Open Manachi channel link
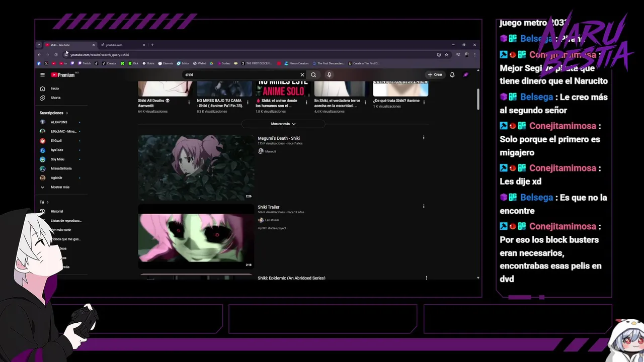 pos(271,151)
